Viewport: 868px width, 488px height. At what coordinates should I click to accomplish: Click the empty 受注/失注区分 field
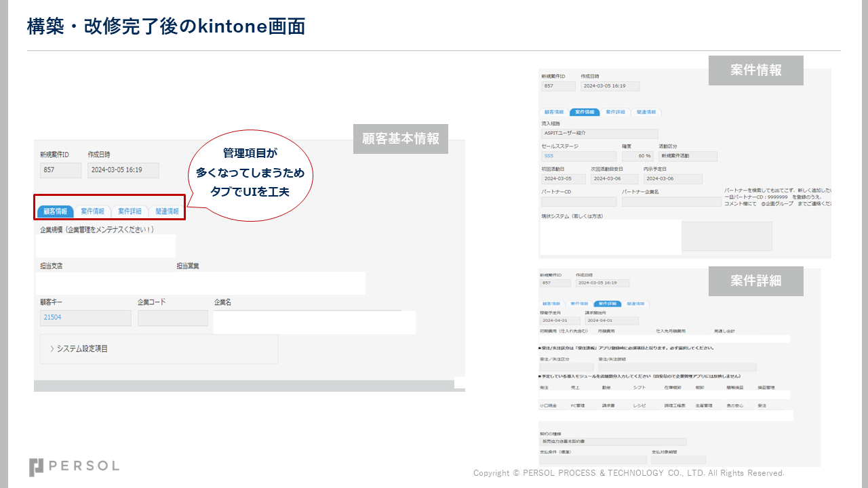[x=566, y=367]
